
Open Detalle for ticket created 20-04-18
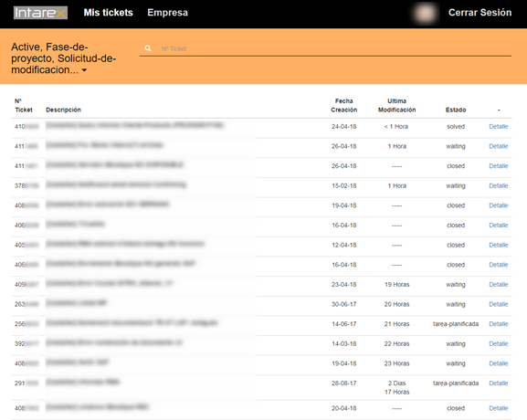498,408
